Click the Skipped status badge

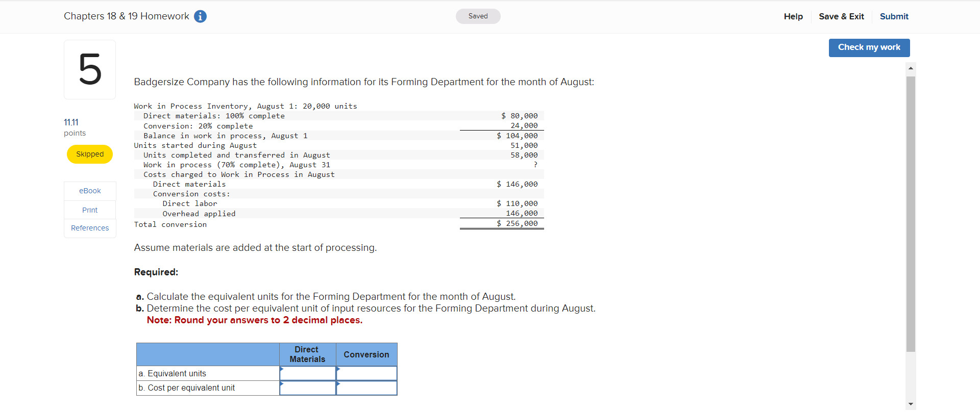(90, 154)
